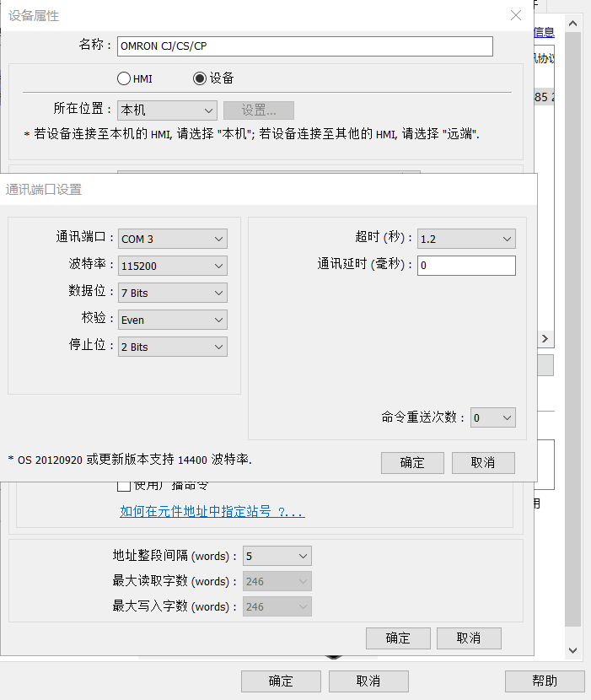Click the 名称 text field with OMRON CJ/CS/CP
This screenshot has width=591, height=700.
click(305, 46)
